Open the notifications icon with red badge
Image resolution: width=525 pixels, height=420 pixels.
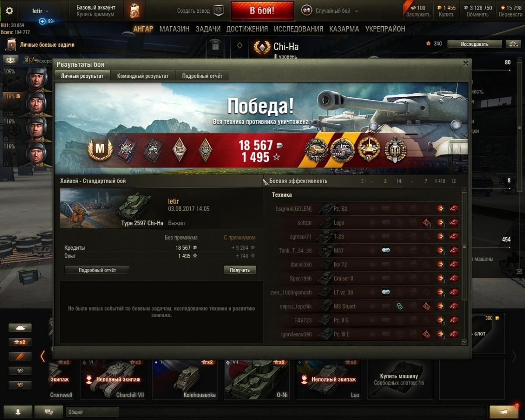click(504, 411)
